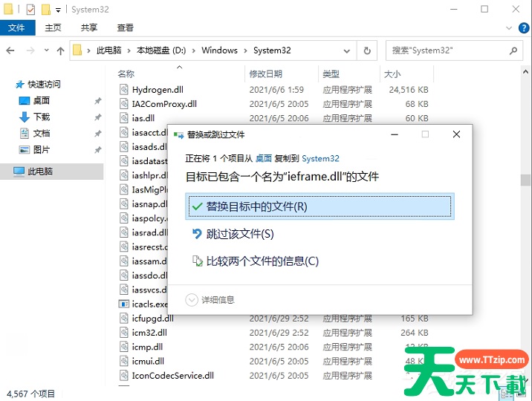
Task: Choose 替换目标中的文件(R) option
Action: click(319, 206)
